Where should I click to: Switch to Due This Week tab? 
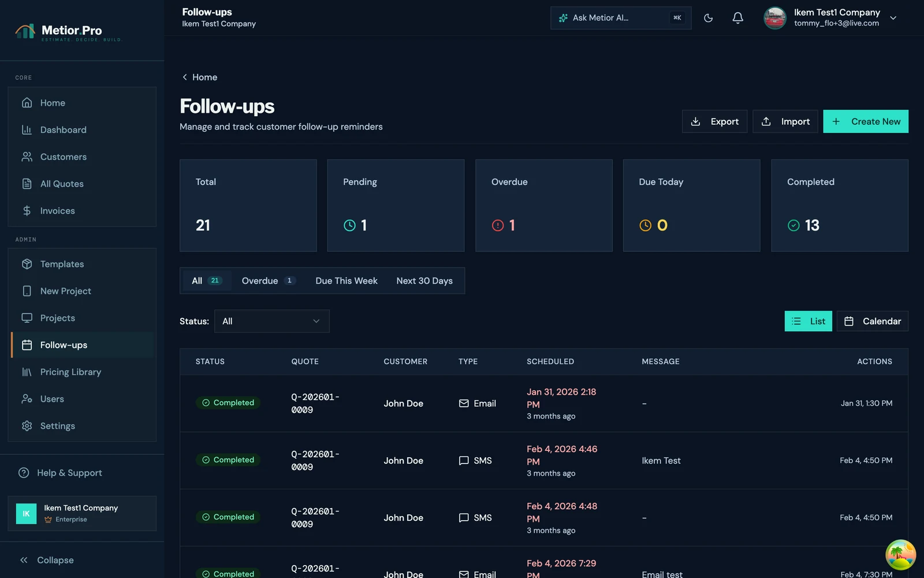(346, 281)
